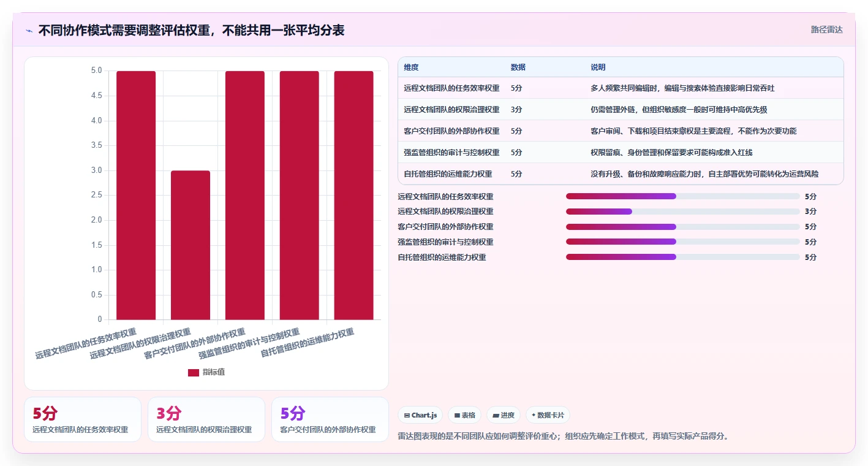Viewport: 868px width, 466px height.
Task: Click the x-axis label 自托管组织的运维能力权重
Action: point(308,343)
